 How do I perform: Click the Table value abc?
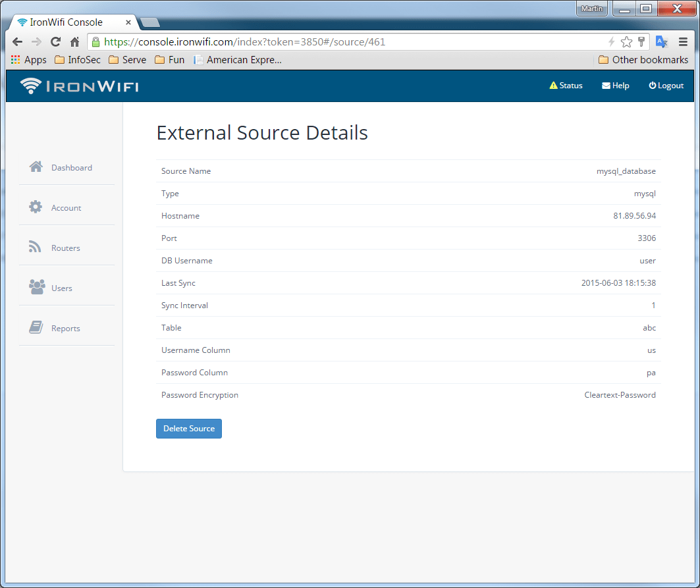tap(649, 328)
